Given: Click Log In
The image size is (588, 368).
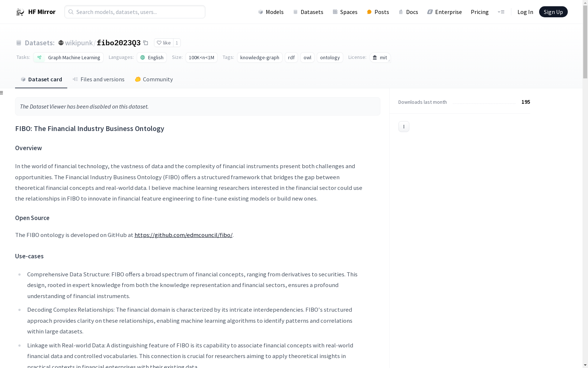Looking at the screenshot, I should pos(525,12).
